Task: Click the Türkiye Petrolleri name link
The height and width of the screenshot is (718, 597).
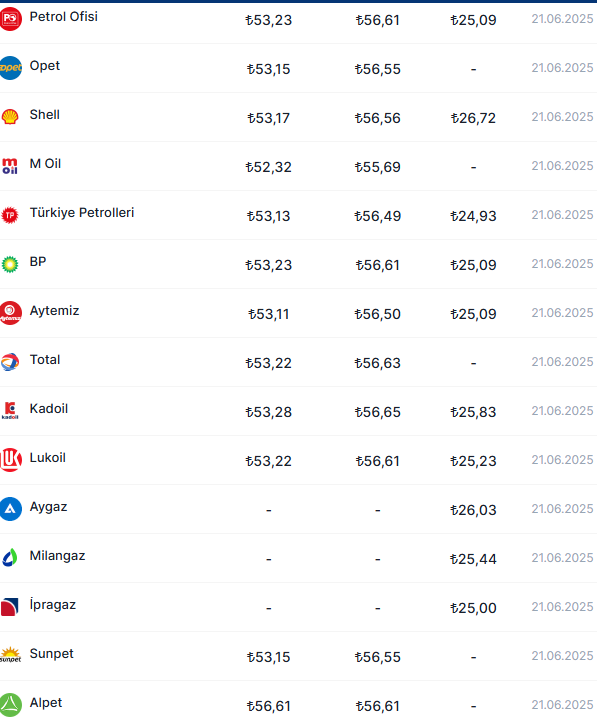Action: pyautogui.click(x=82, y=212)
